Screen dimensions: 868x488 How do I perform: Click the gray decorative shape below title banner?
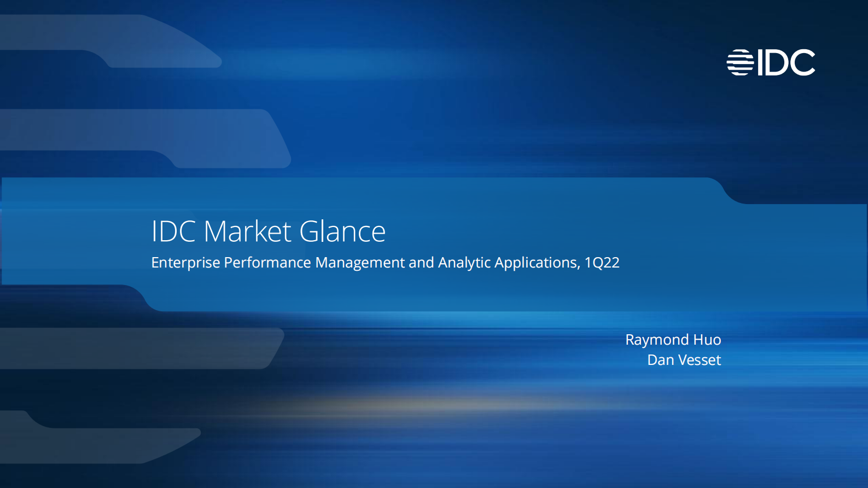(137, 348)
